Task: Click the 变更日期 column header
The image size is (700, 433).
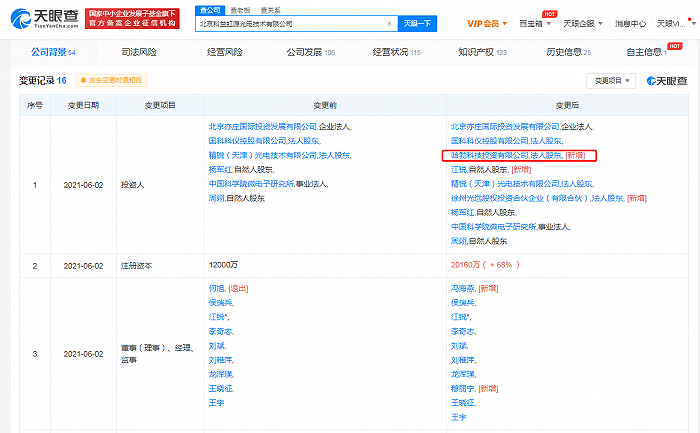Action: [83, 105]
